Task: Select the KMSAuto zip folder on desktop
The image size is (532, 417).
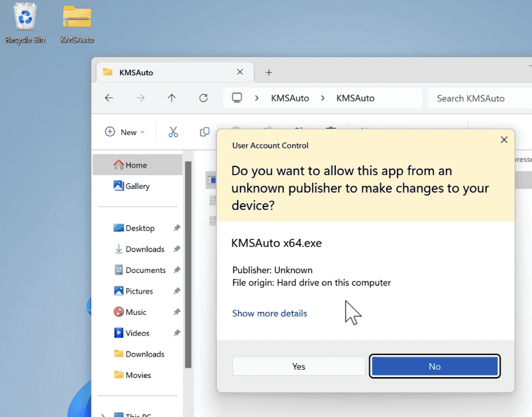Action: 77,23
